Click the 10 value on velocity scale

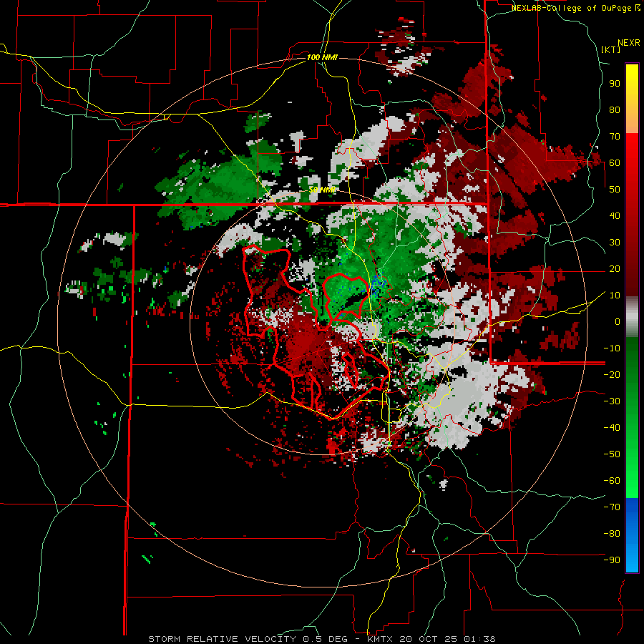615,296
